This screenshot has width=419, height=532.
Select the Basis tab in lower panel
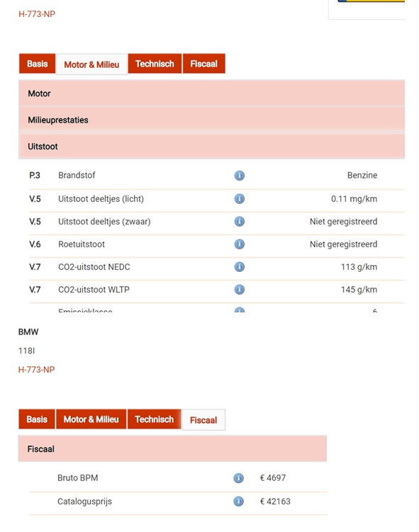click(x=37, y=419)
